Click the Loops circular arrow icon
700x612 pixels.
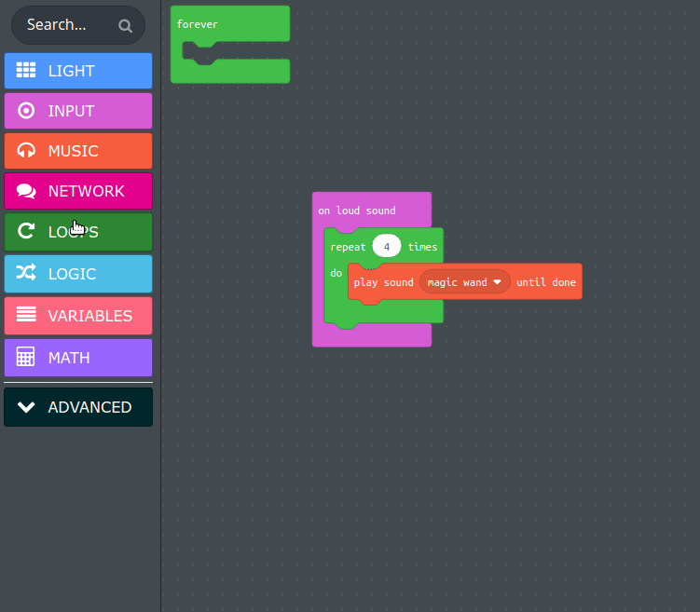coord(26,231)
